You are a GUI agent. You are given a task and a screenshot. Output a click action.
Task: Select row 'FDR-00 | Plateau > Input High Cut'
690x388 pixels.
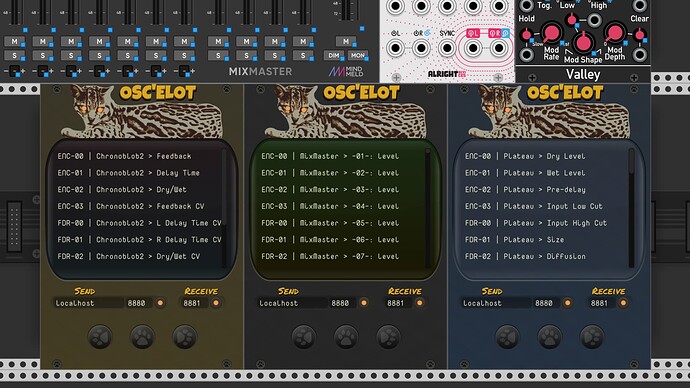pos(536,223)
